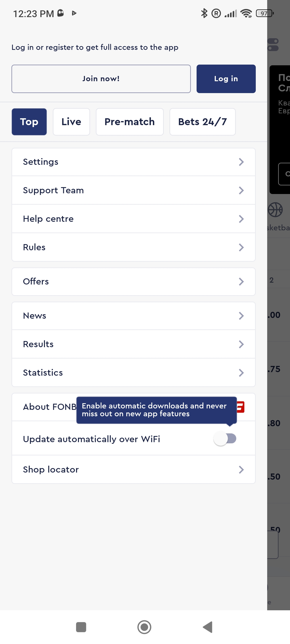The image size is (290, 644).
Task: Open the Offers menu item
Action: [133, 281]
